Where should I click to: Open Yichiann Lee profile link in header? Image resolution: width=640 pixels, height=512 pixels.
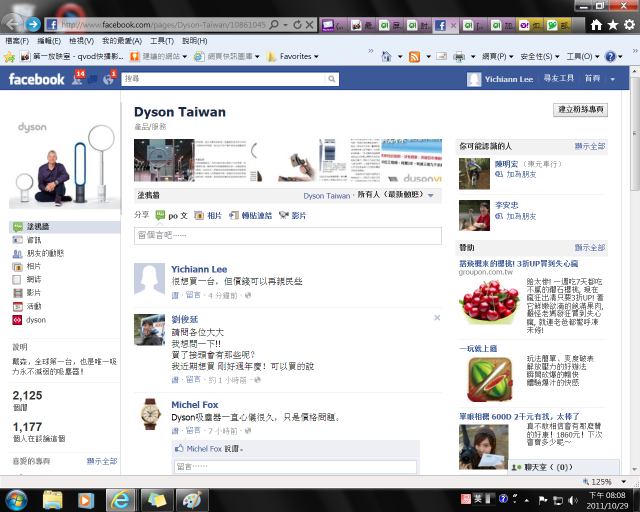click(x=509, y=79)
